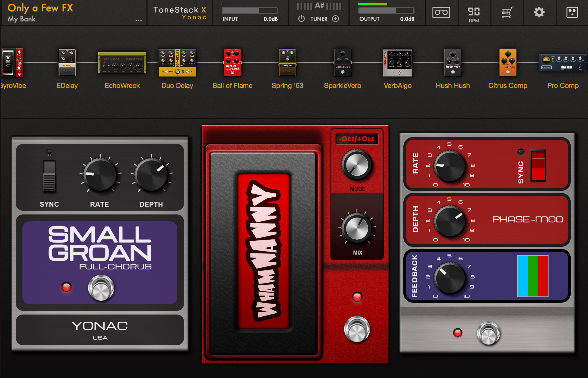Click the WhamNanny MIX knob
Image resolution: width=588 pixels, height=378 pixels.
[x=357, y=228]
